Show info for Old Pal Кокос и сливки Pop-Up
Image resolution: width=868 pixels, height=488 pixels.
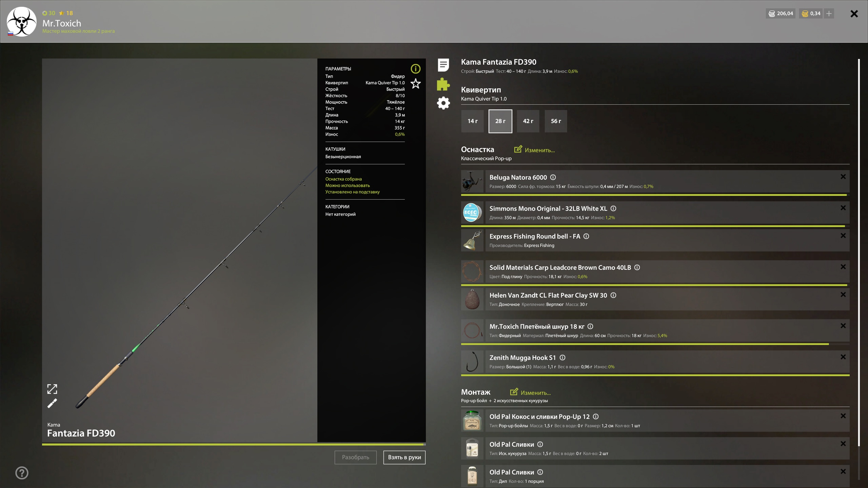click(596, 416)
